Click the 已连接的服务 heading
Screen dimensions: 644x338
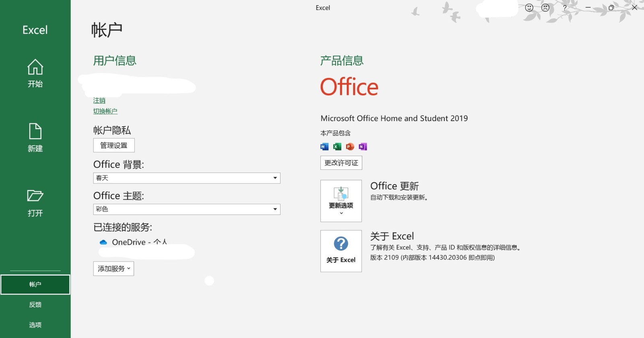click(x=123, y=227)
